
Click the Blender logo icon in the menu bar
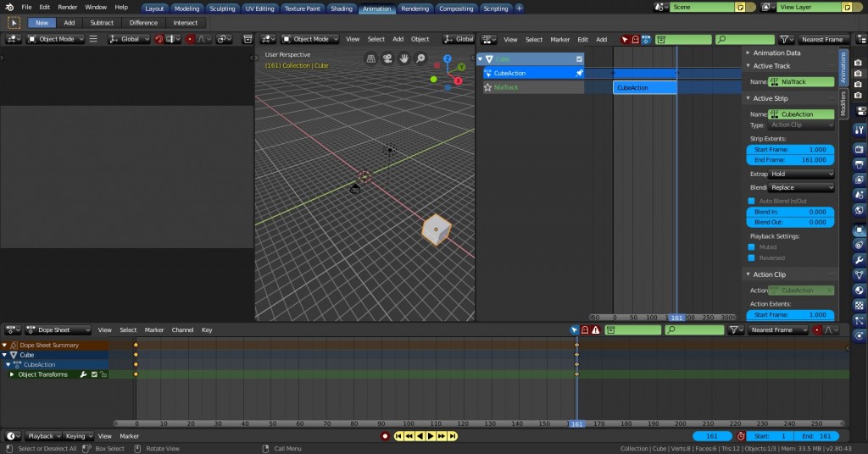[x=9, y=7]
